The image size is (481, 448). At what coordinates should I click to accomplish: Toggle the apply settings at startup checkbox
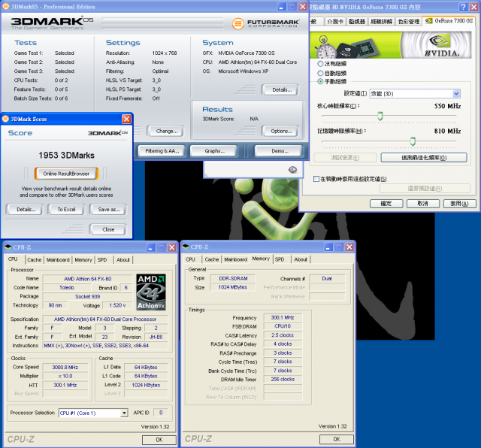point(316,179)
